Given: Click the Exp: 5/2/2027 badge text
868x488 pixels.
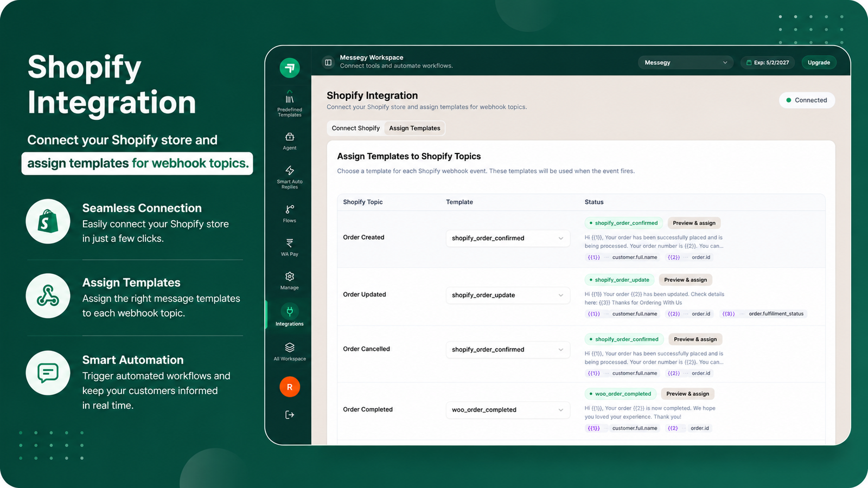Looking at the screenshot, I should click(771, 63).
